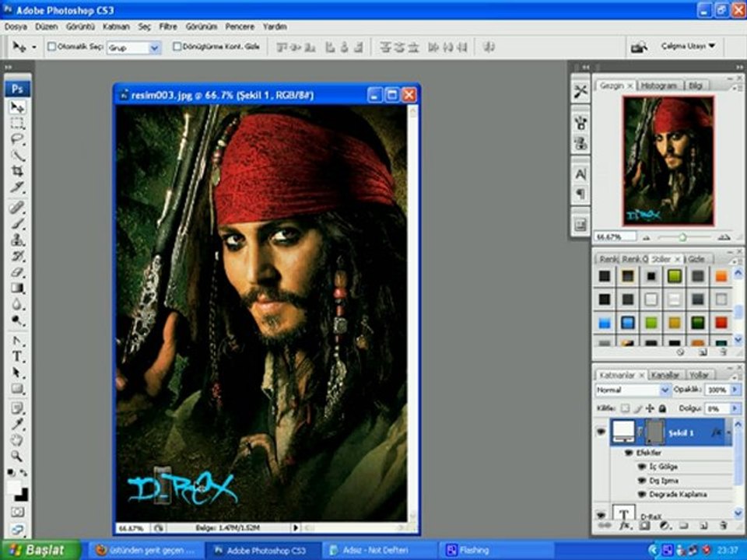Open the Opaklık slider arrow
This screenshot has height=560, width=747.
coord(735,390)
